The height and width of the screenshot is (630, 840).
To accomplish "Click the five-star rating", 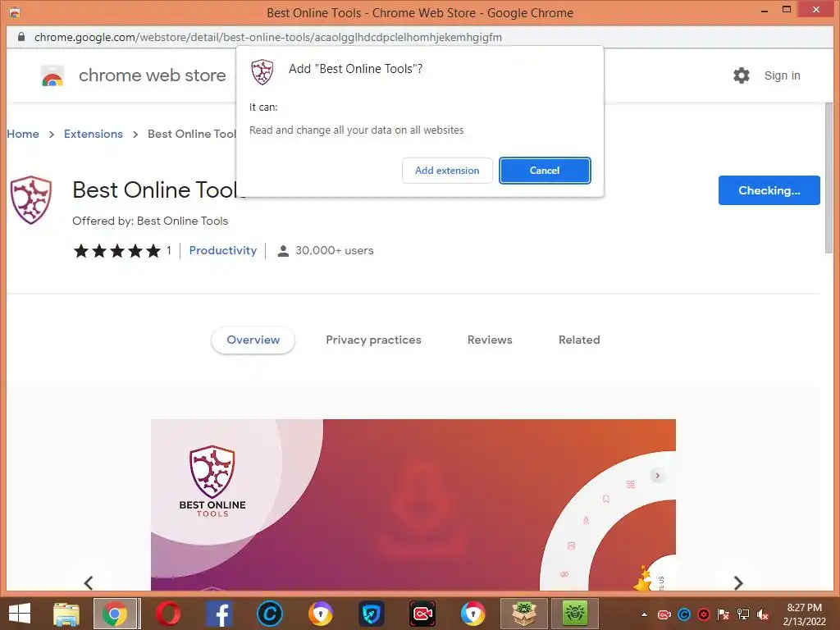I will [x=117, y=251].
